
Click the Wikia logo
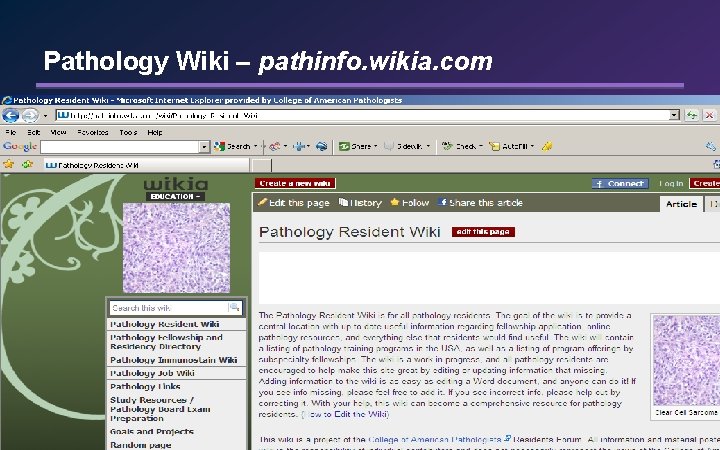point(175,184)
